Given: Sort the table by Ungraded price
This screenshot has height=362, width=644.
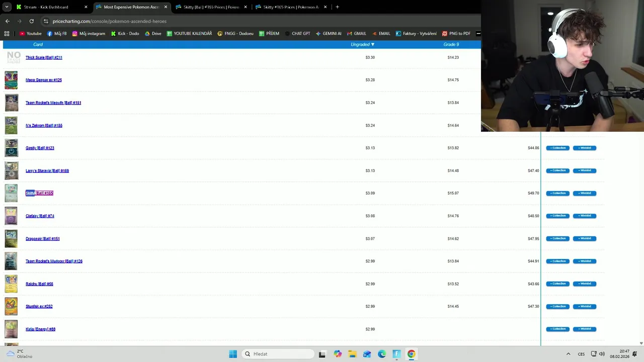Looking at the screenshot, I should (362, 44).
